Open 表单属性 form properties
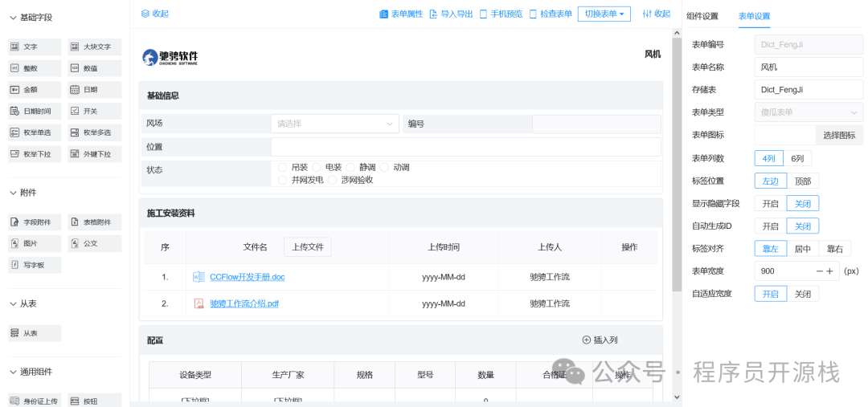Screen dimensions: 868x407 pyautogui.click(x=401, y=14)
